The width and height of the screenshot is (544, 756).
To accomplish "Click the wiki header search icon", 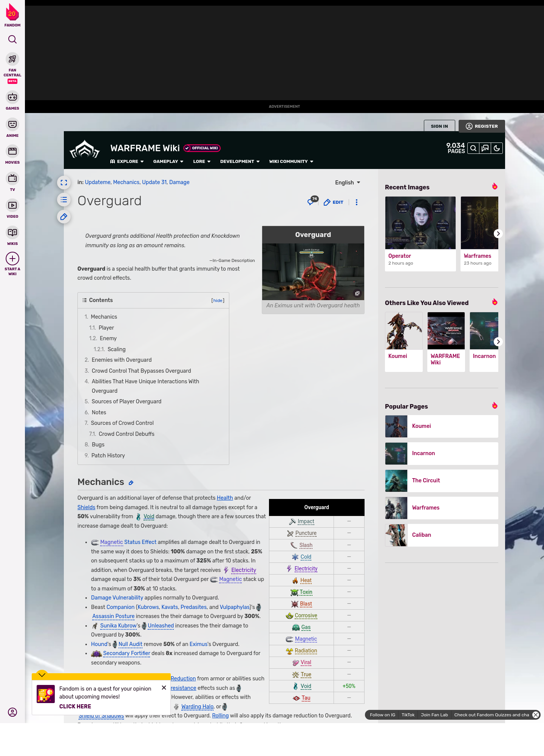I will (473, 148).
